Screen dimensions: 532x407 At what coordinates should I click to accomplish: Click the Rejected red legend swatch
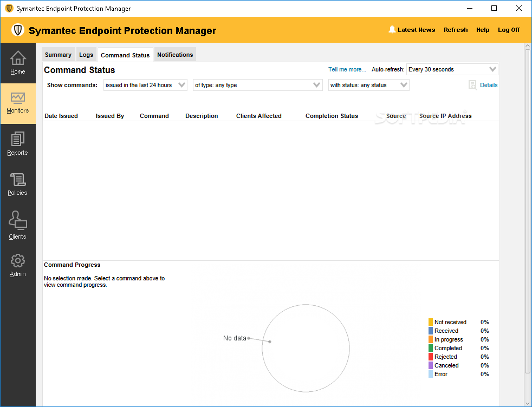tap(431, 357)
